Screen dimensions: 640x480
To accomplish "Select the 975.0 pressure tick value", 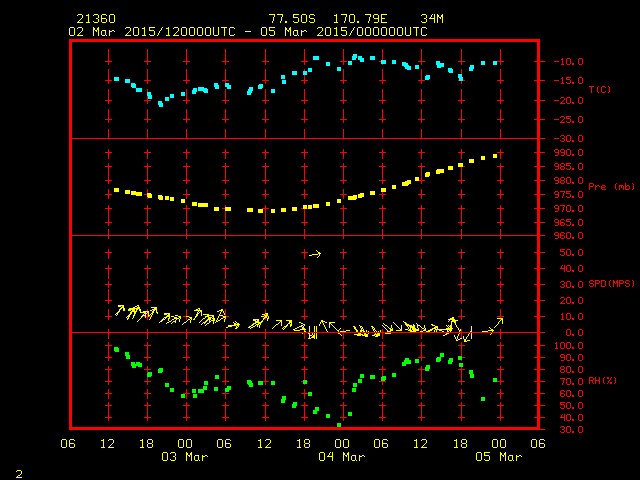I will pos(569,195).
